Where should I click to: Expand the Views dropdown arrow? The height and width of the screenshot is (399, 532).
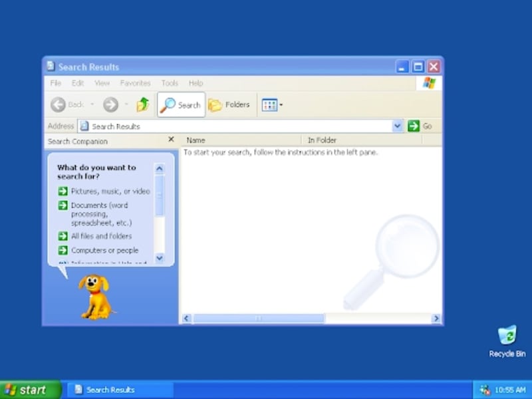[x=281, y=105]
